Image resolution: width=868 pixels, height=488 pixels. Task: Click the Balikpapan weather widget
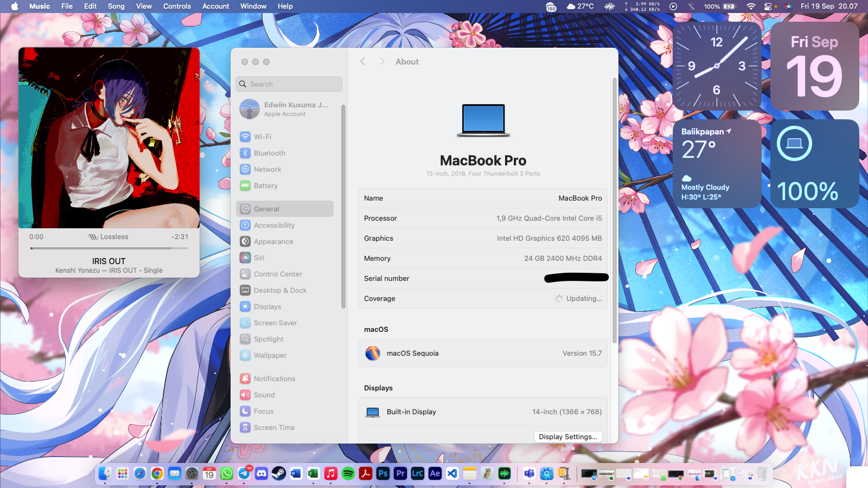click(717, 164)
